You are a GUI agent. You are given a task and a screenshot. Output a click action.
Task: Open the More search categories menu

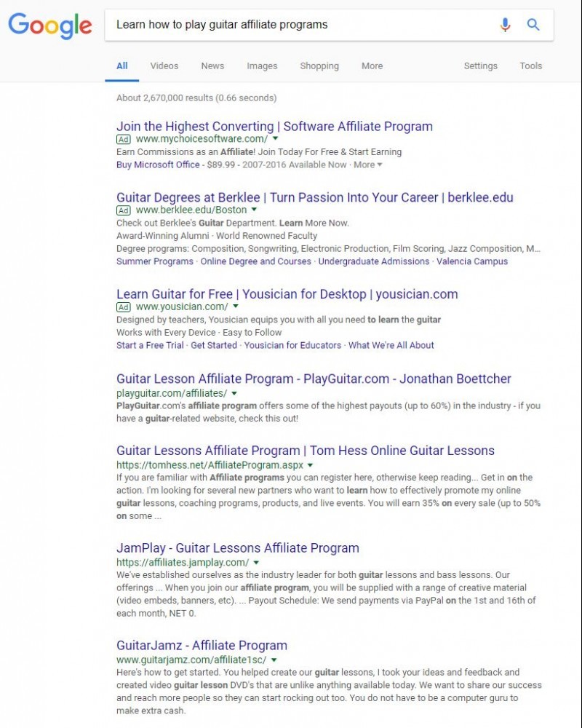372,66
